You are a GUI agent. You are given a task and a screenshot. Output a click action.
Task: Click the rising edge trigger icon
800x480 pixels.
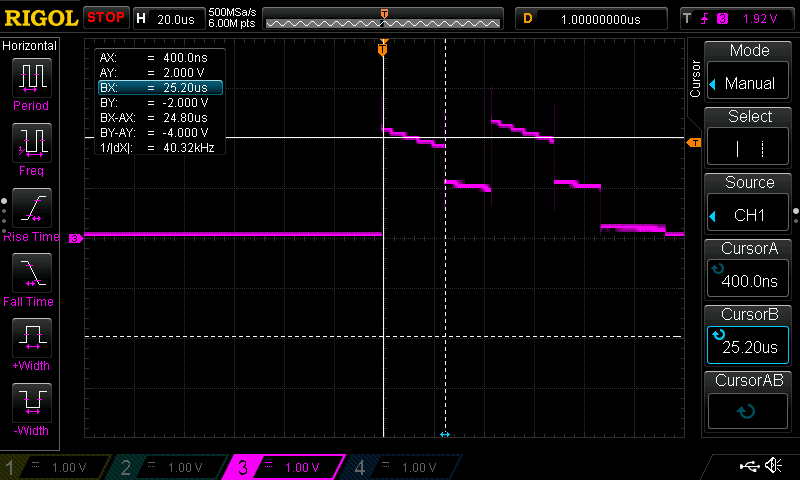coord(705,19)
